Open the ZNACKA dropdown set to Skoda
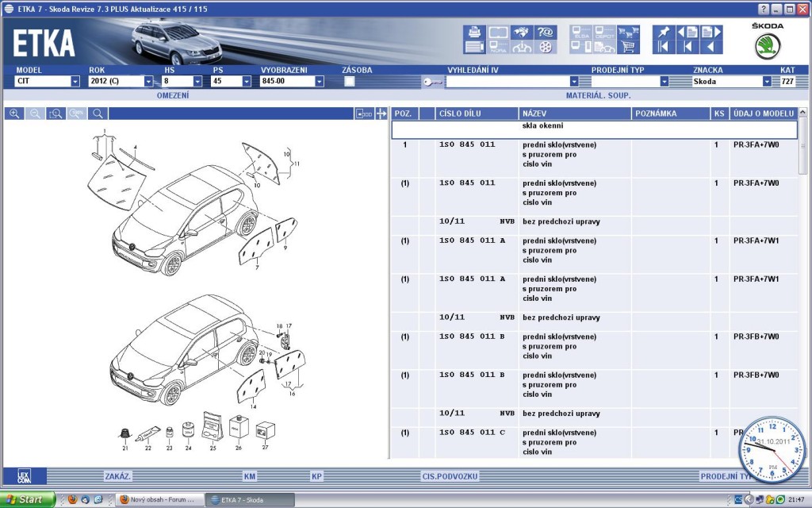 click(x=767, y=81)
